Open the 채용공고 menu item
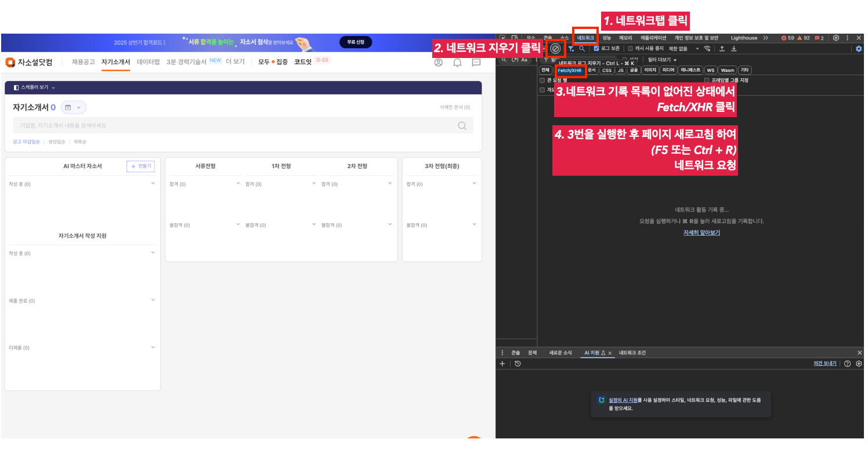Screen dimensions: 868x450 (83, 62)
